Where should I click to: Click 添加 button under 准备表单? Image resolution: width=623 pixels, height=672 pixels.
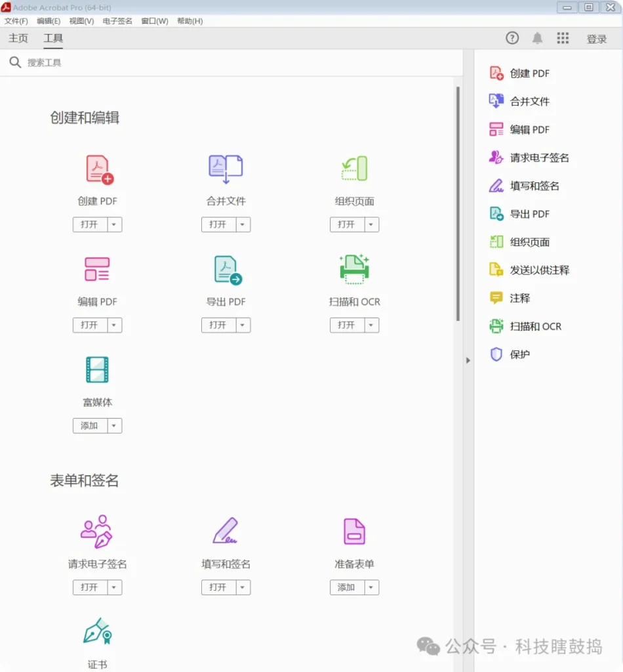click(x=347, y=587)
